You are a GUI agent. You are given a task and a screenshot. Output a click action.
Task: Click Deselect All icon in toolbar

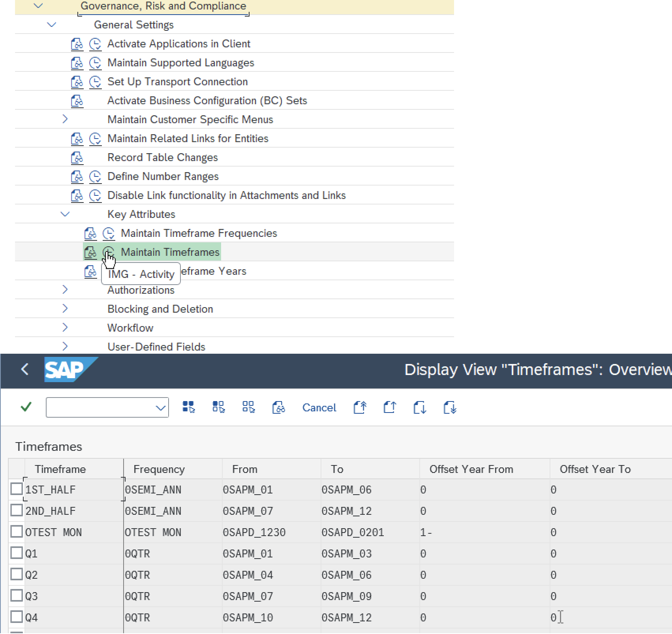(x=248, y=407)
